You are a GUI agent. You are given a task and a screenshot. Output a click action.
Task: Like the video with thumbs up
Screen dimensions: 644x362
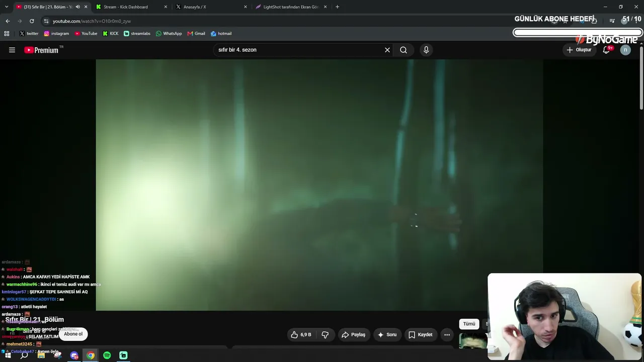(x=301, y=334)
